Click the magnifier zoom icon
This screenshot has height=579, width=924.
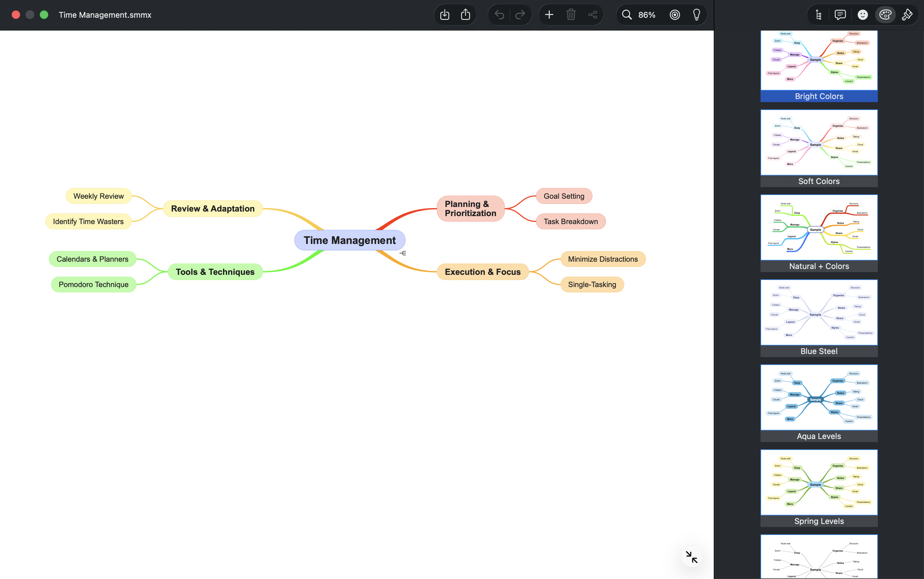click(627, 15)
